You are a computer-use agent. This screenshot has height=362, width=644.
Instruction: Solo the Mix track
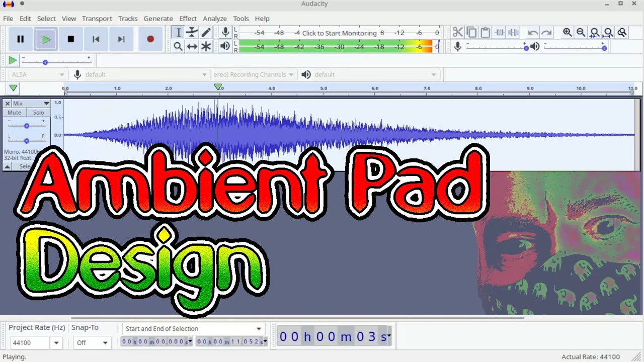(39, 113)
